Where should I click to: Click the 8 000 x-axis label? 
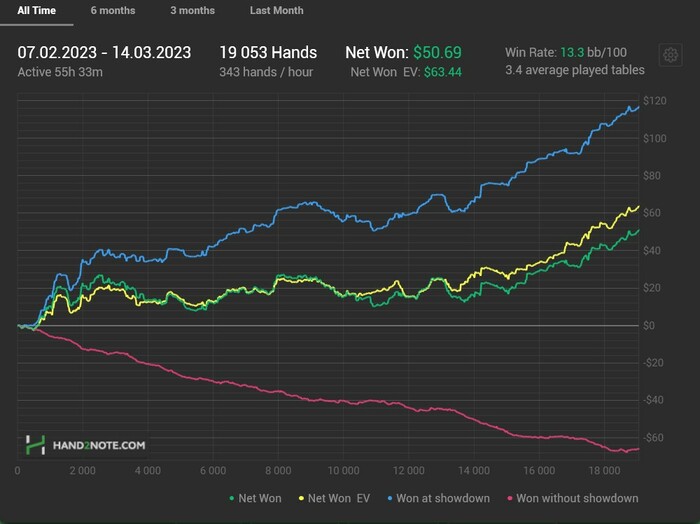tap(278, 470)
